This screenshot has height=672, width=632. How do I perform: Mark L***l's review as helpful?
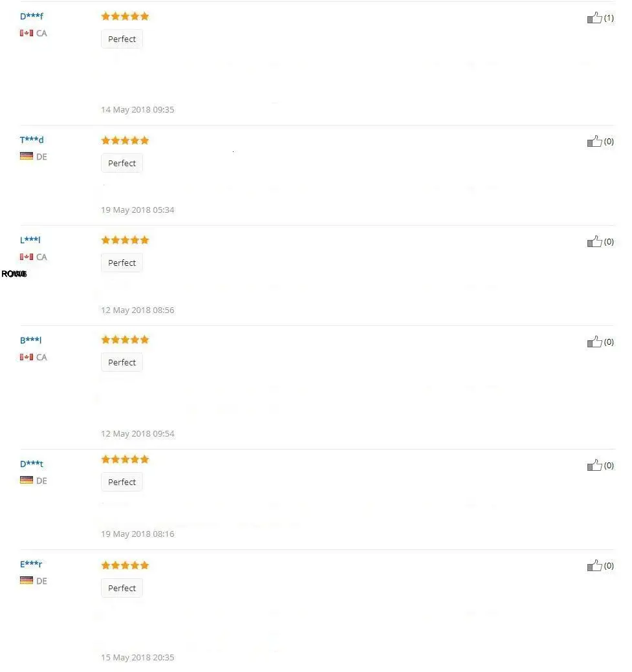(594, 242)
